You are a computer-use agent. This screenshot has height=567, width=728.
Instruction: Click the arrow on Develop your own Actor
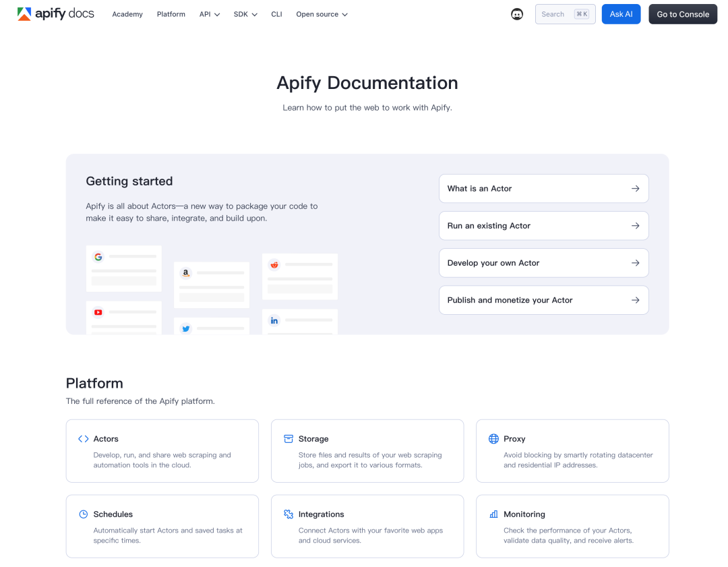635,263
